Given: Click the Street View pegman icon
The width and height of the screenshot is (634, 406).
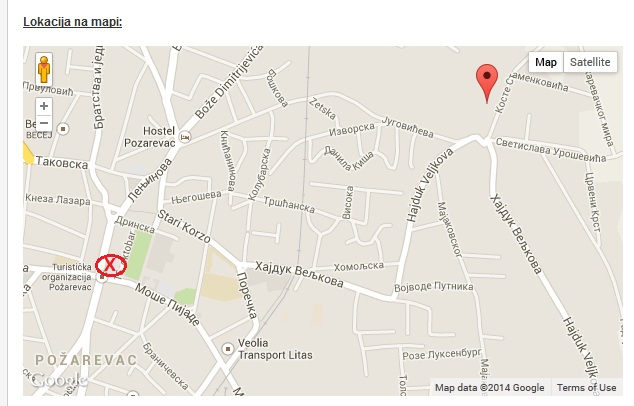Looking at the screenshot, I should (44, 70).
